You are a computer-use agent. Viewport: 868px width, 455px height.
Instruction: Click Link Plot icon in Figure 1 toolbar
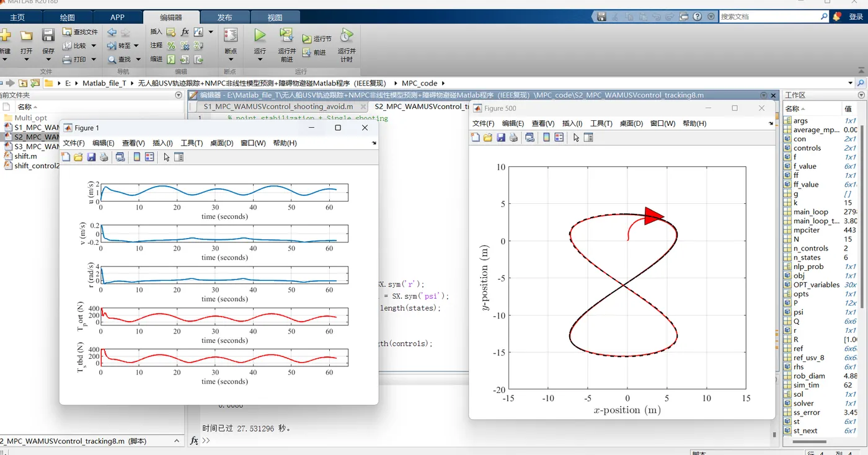click(x=120, y=157)
